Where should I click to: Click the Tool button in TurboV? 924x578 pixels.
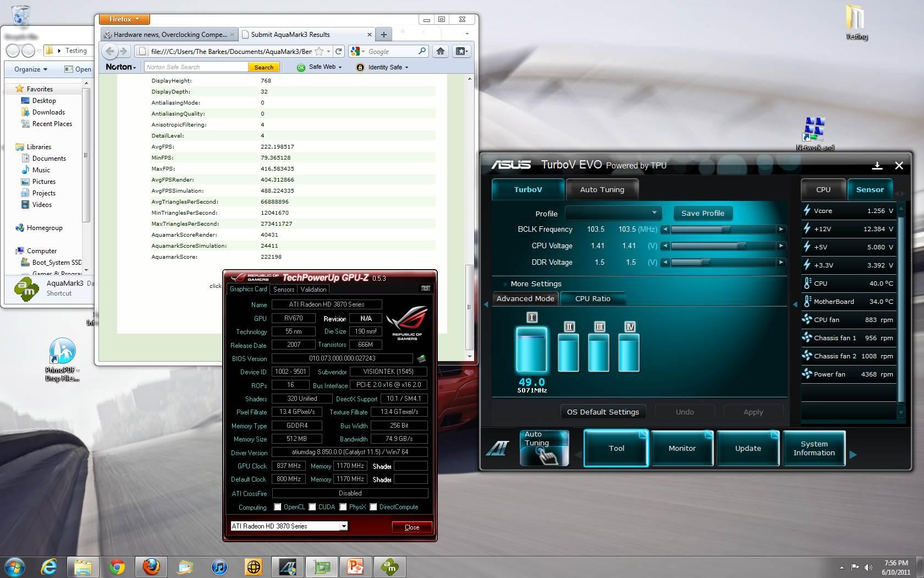(x=616, y=448)
